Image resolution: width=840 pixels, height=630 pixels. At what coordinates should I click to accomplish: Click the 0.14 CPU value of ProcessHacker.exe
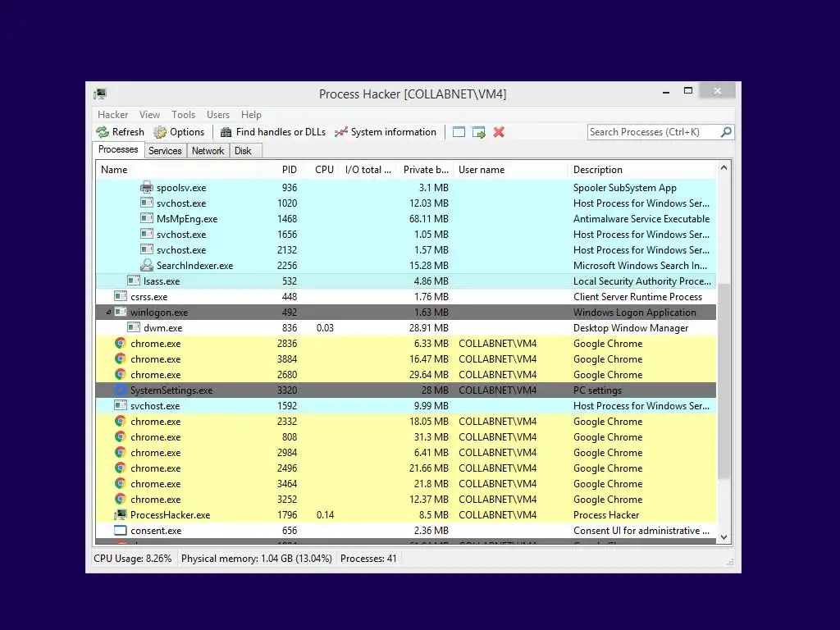[x=325, y=515]
